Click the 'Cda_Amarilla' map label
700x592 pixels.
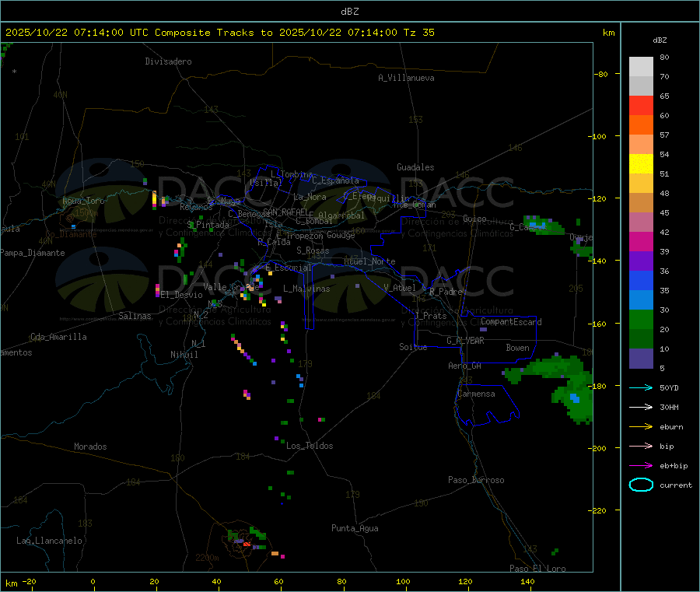58,337
